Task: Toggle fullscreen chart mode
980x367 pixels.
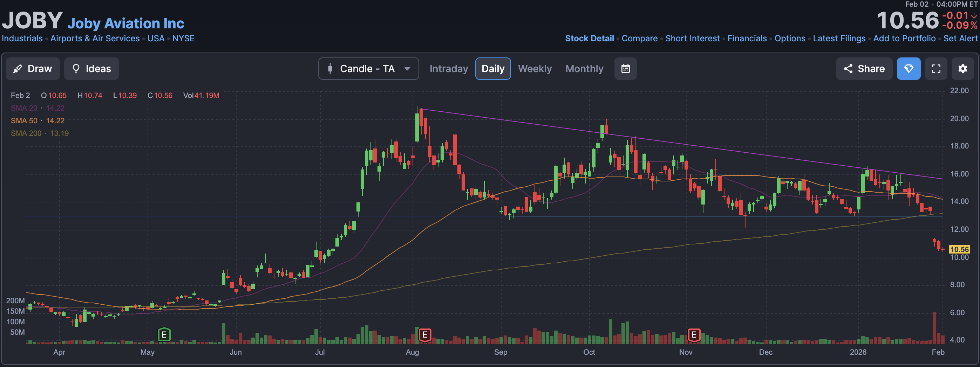Action: 936,69
